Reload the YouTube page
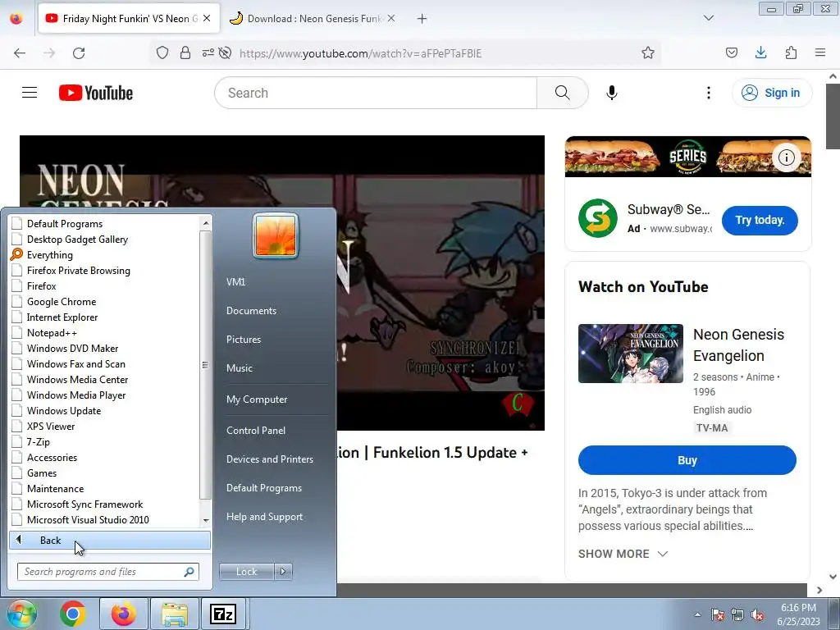 tap(79, 53)
